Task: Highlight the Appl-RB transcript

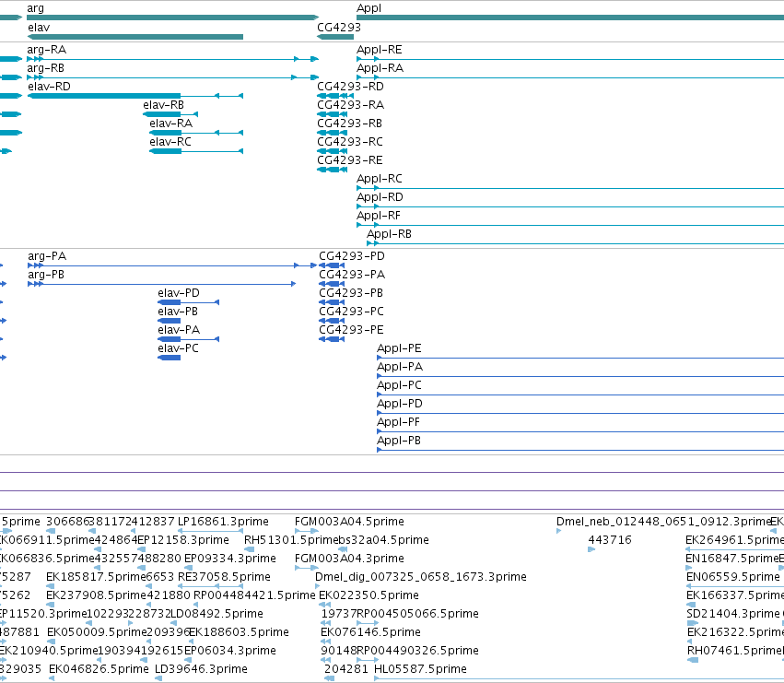Action: [x=389, y=234]
